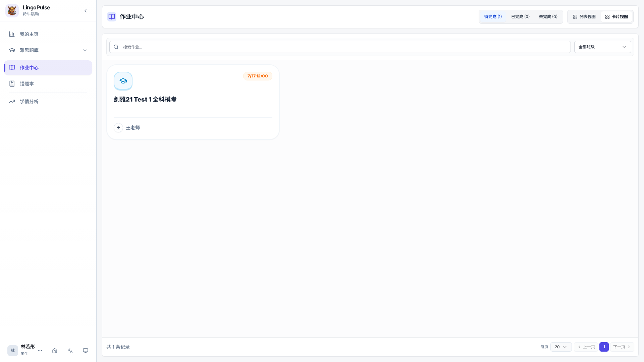Viewport: 644px width, 362px height.
Task: Click the LingoPulse logo avatar
Action: [12, 11]
